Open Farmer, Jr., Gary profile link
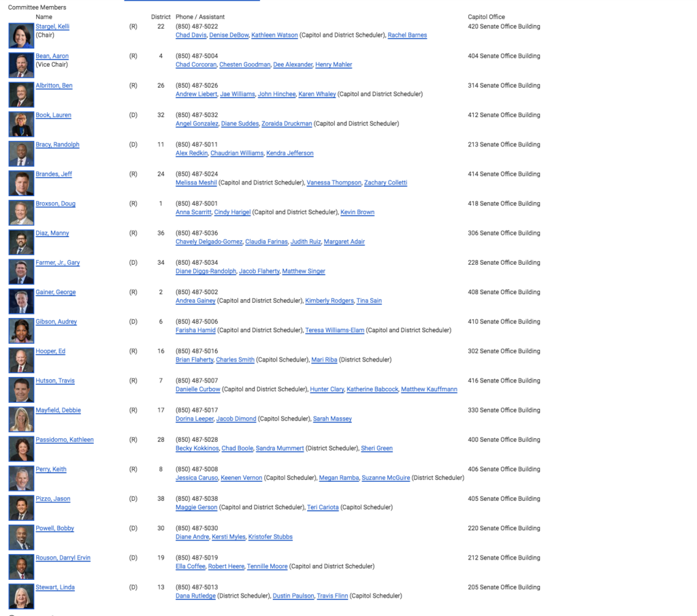Viewport: 697px width, 616px height. (x=57, y=263)
